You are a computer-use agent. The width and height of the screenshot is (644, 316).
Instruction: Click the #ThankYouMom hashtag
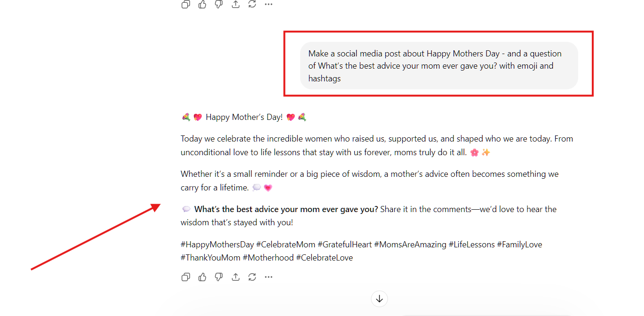coord(210,258)
